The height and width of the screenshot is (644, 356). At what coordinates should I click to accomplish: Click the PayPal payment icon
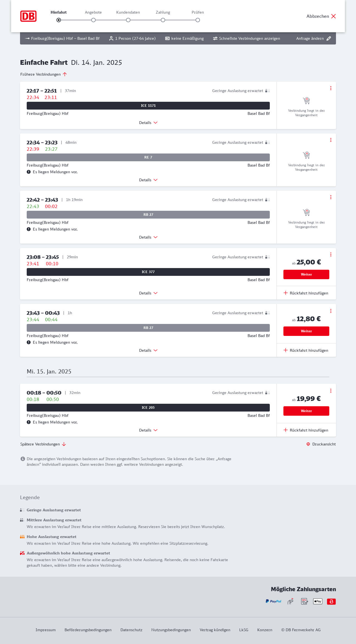(273, 601)
